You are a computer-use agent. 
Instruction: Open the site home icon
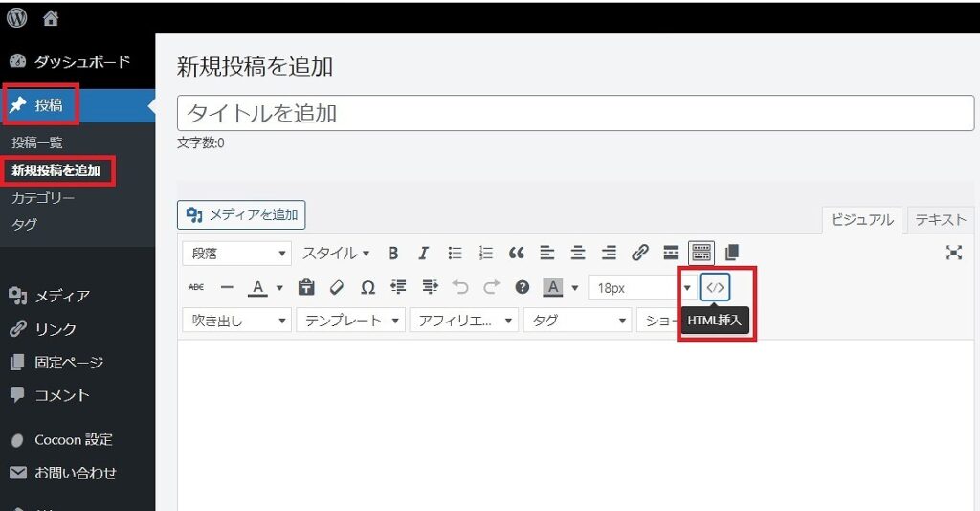pos(51,19)
